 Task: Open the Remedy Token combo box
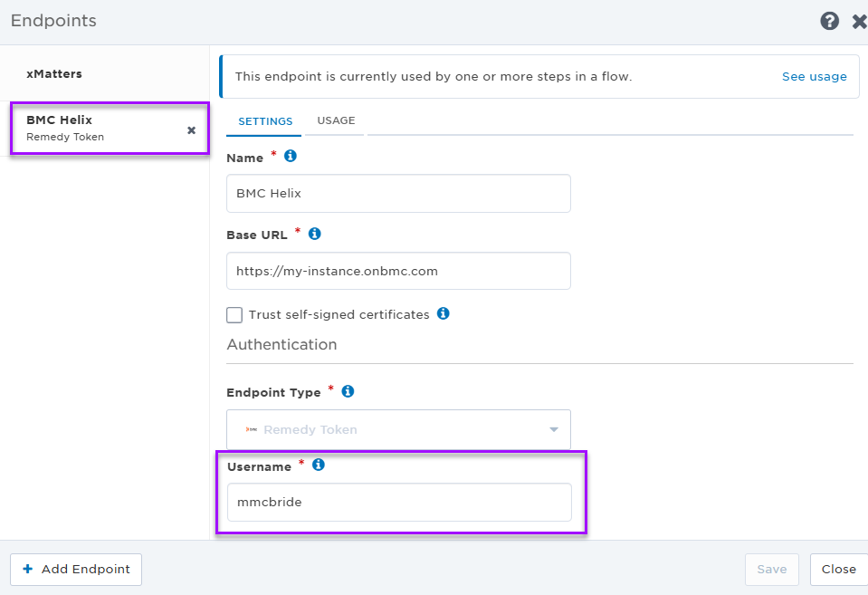[398, 429]
